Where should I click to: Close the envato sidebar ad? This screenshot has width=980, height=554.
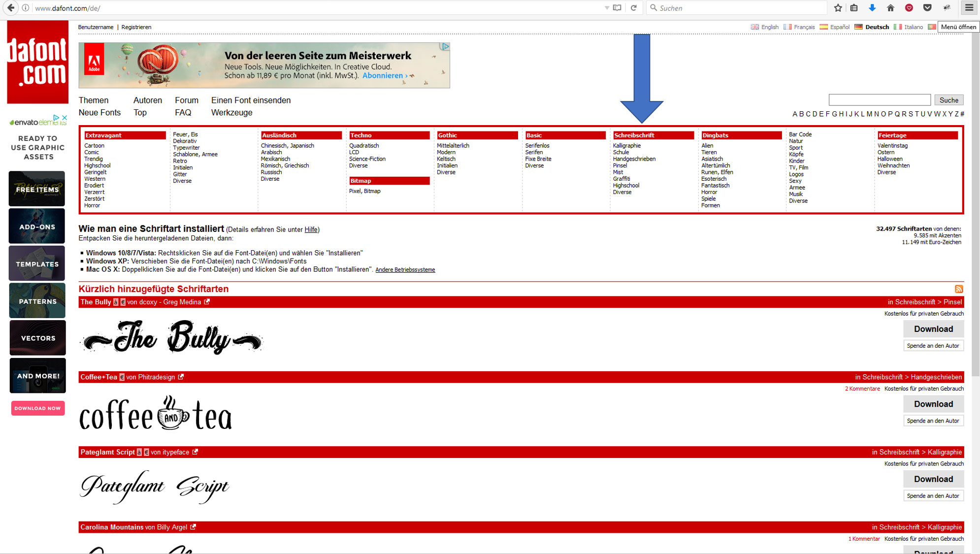click(x=64, y=118)
